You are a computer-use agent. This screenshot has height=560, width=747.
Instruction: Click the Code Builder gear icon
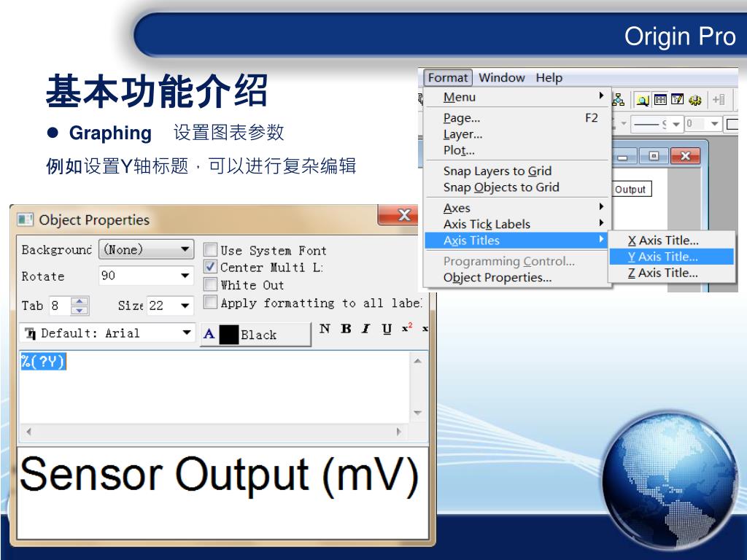tap(695, 100)
